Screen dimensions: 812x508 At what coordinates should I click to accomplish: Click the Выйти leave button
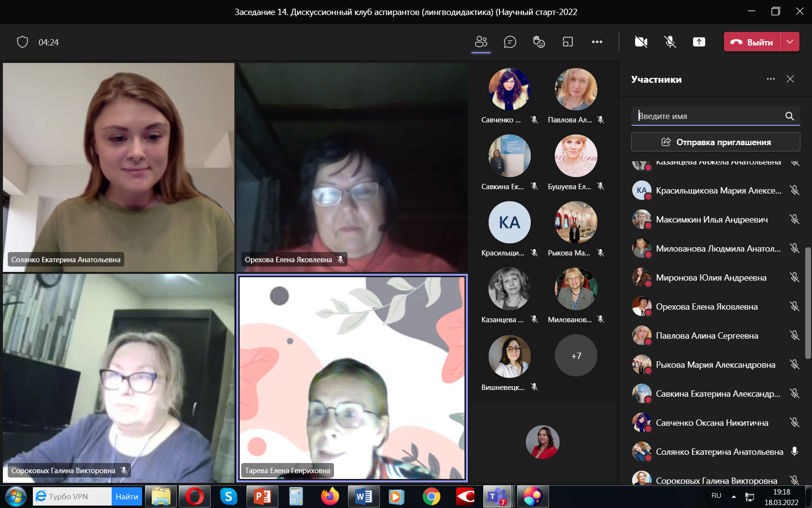[x=752, y=42]
